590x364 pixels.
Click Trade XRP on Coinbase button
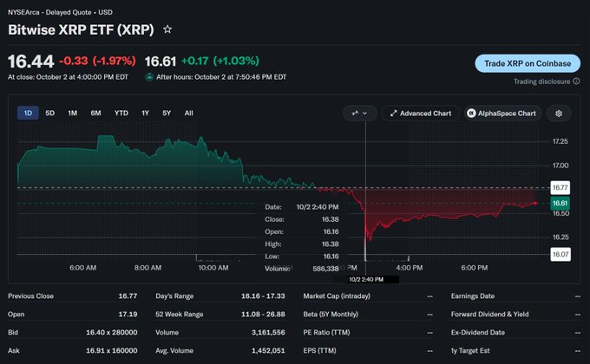point(528,63)
